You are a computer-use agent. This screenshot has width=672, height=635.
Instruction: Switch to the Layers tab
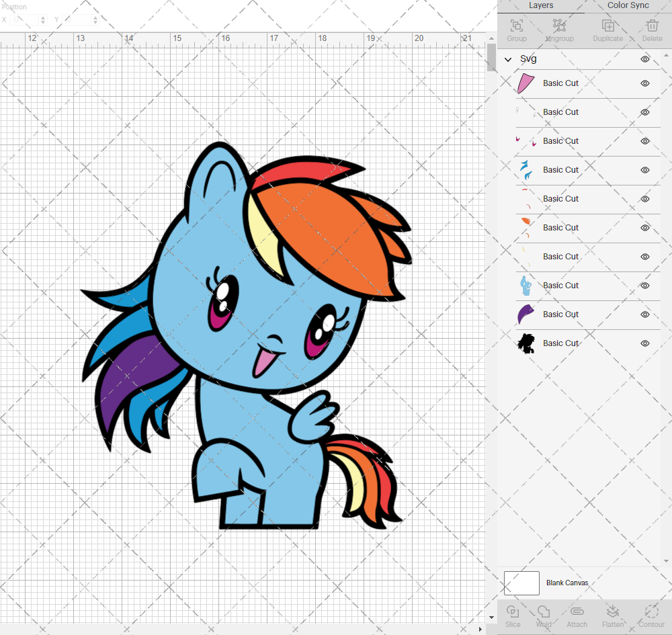point(540,5)
